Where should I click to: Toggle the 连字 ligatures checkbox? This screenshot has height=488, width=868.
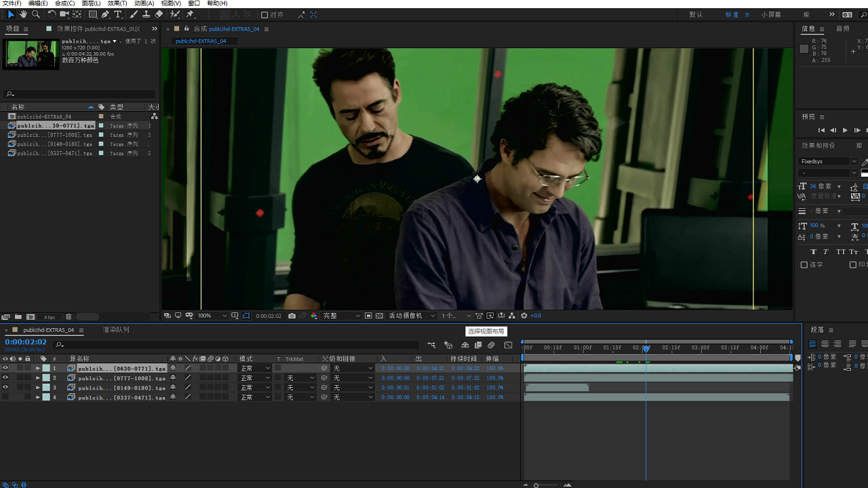pos(804,265)
